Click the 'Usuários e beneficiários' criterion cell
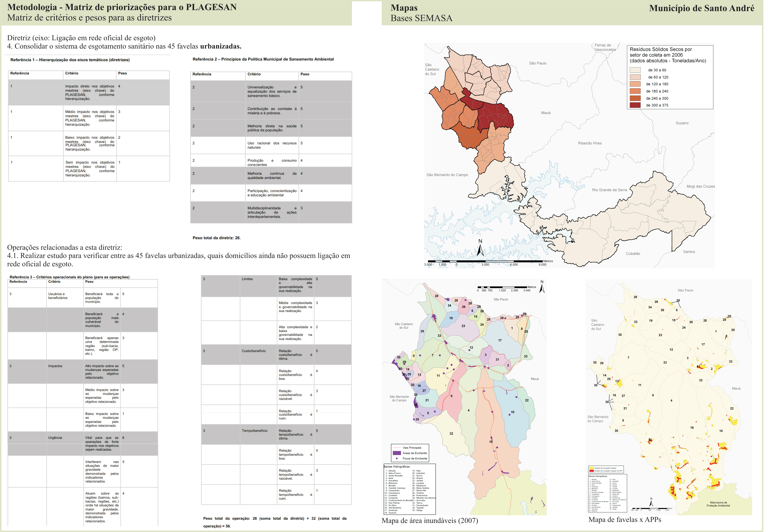769x532 pixels. coord(65,298)
